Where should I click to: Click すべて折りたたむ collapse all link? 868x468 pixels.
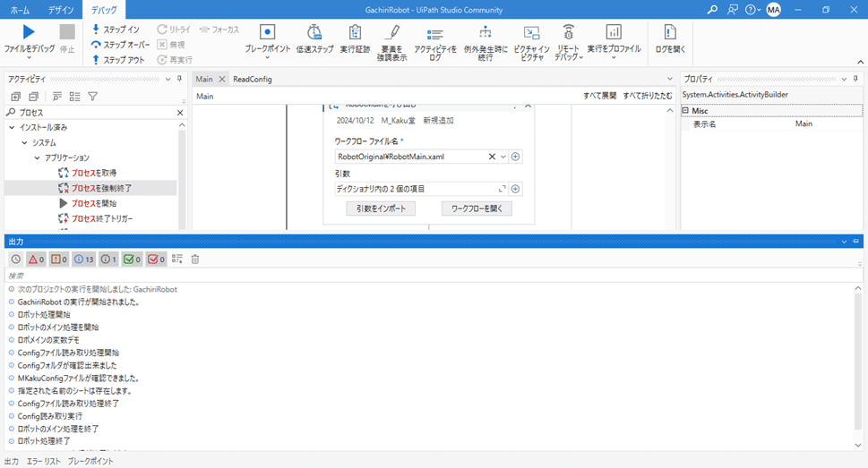(x=647, y=96)
